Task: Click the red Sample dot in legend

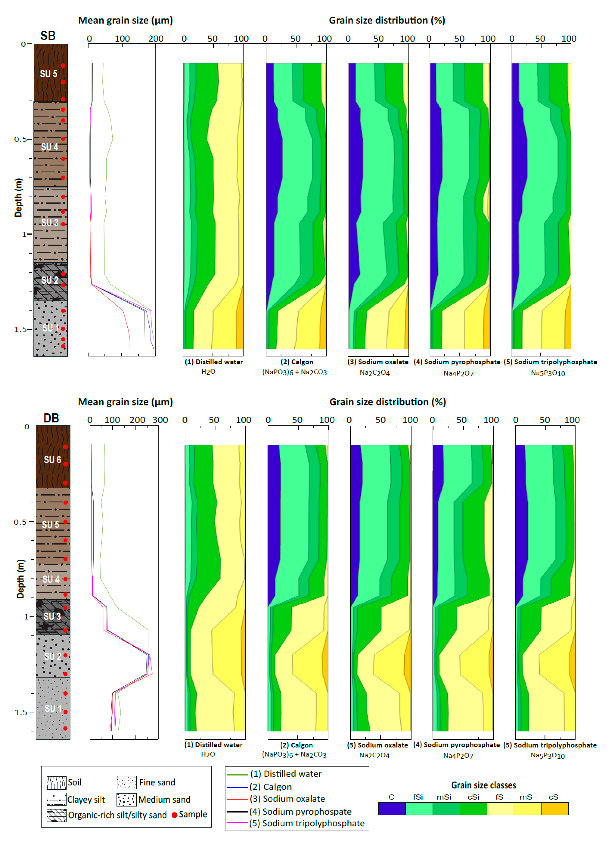Action: [x=174, y=815]
